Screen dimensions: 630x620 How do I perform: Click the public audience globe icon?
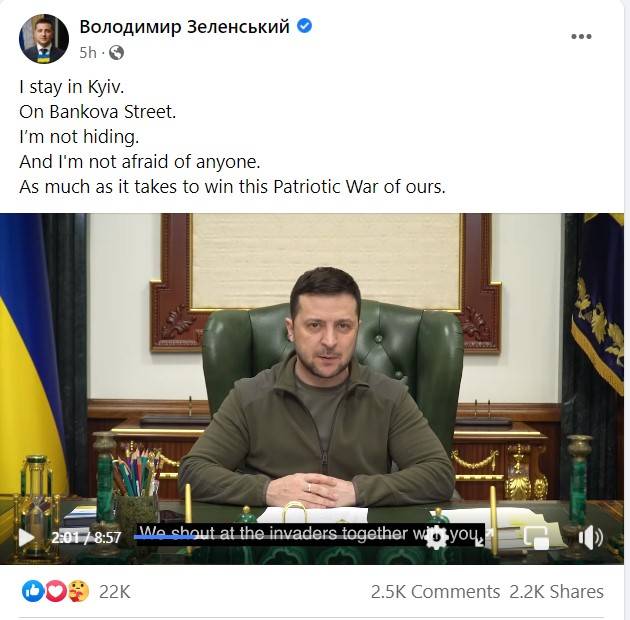[116, 53]
